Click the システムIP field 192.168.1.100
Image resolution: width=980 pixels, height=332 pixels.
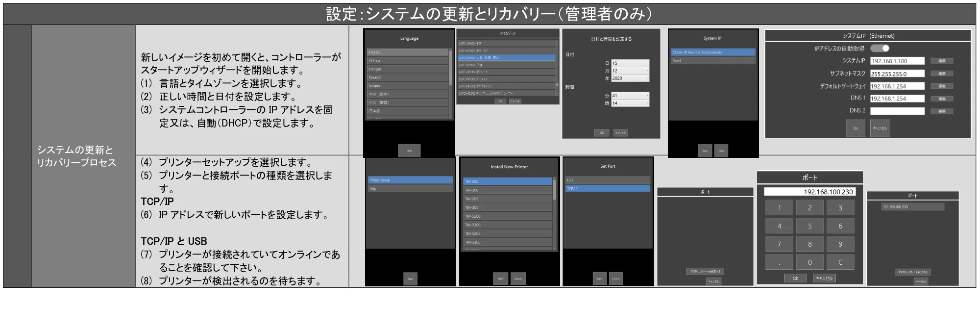[x=897, y=61]
